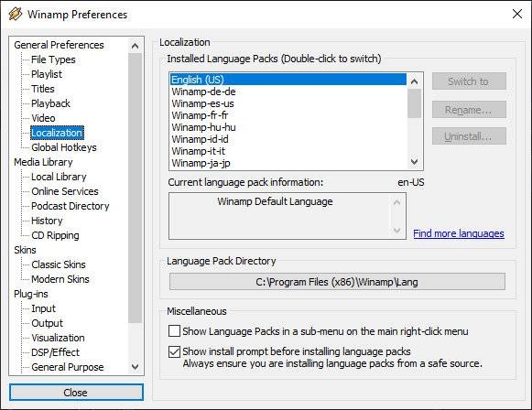Select the Localization tree item
The image size is (532, 410).
point(57,133)
